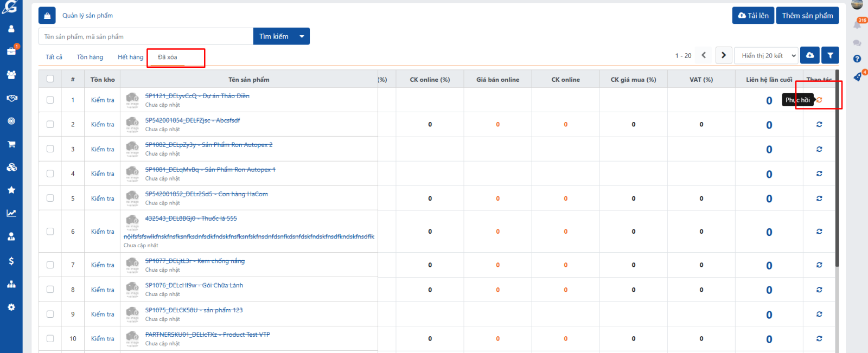Switch to the 'Hết hàng' tab
Viewport: 868px width, 353px height.
click(x=130, y=57)
